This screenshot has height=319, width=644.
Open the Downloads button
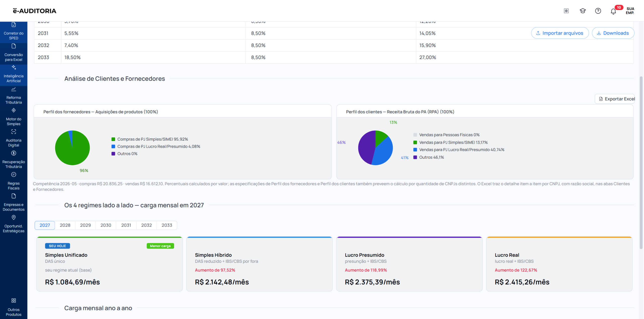tap(613, 33)
